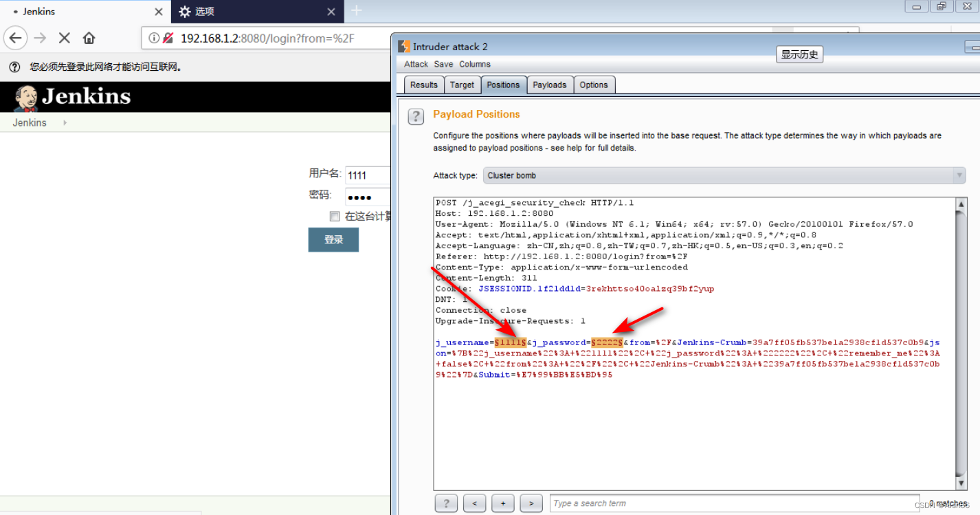This screenshot has height=515, width=980.
Task: Click the Jenkins breadcrumb link
Action: tap(30, 122)
